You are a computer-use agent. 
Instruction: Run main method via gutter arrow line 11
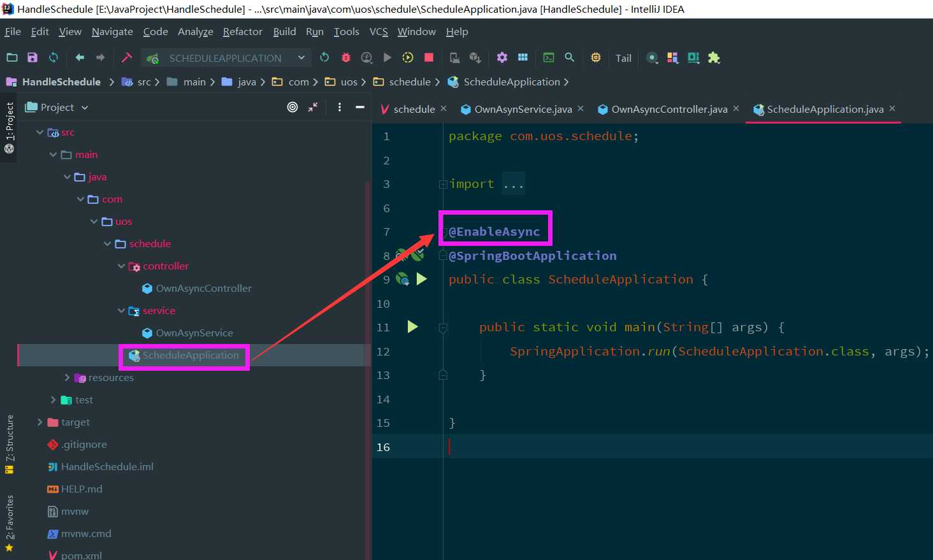coord(412,327)
